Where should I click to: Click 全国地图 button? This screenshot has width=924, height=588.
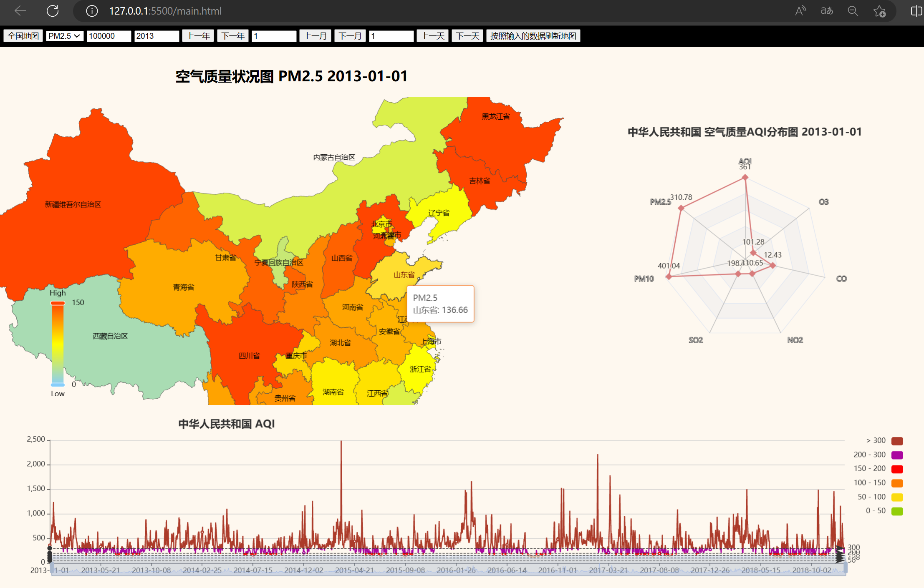[x=23, y=36]
